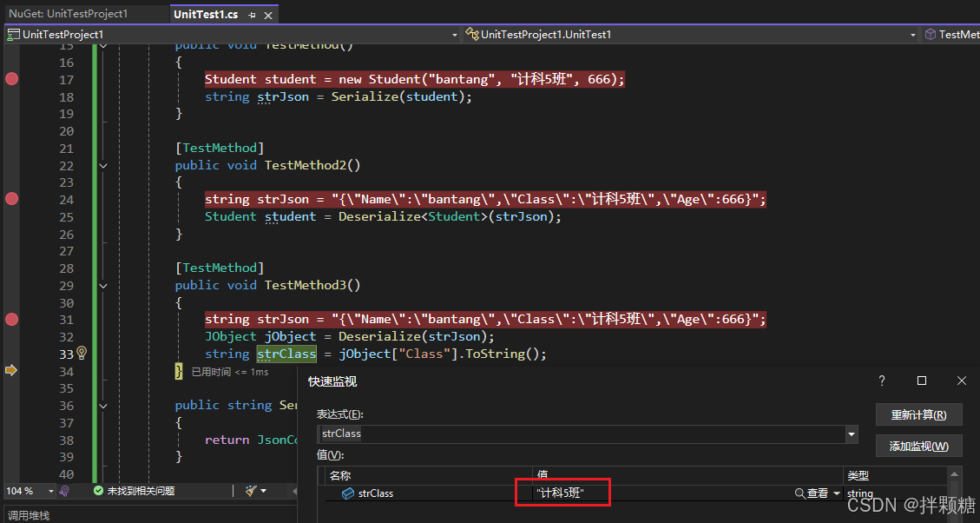The width and height of the screenshot is (980, 523).
Task: Click 'TestMethod2()' method name on line 22
Action: (x=312, y=165)
